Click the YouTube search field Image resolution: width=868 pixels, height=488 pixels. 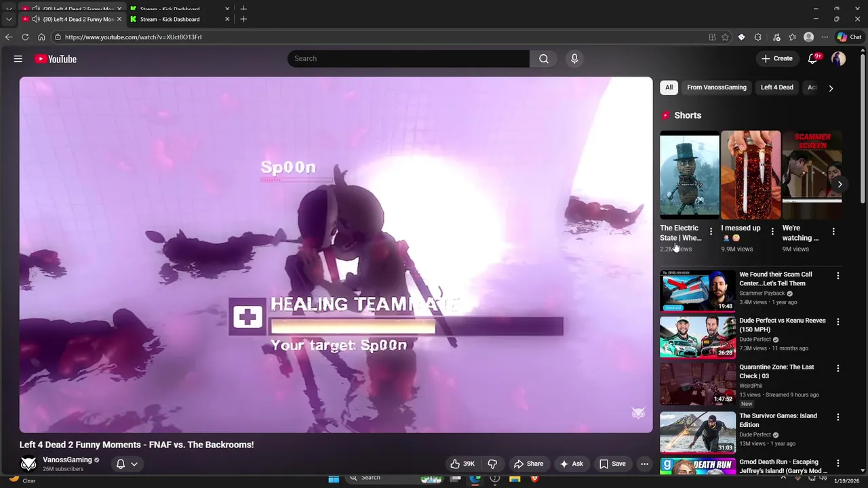[408, 59]
